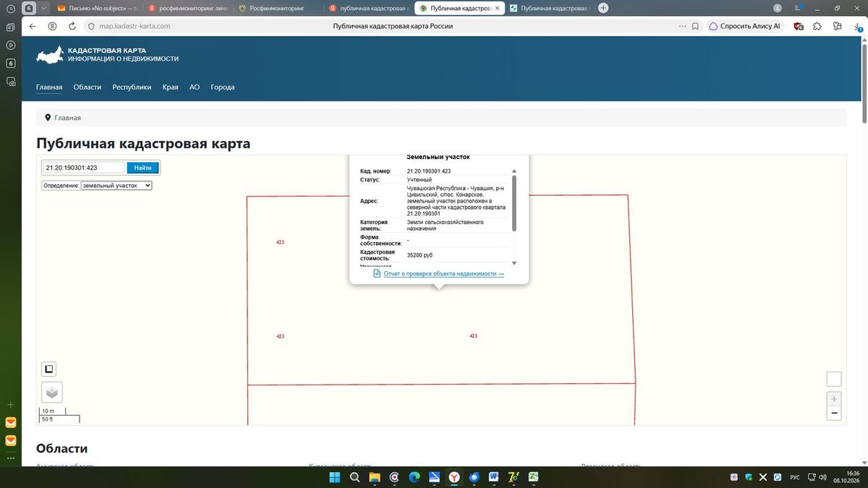Close the active Публичная кадастровая tab
The image size is (868, 488).
pos(498,8)
